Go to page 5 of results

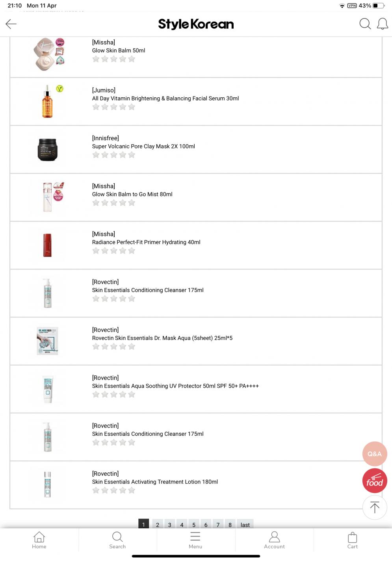point(194,524)
